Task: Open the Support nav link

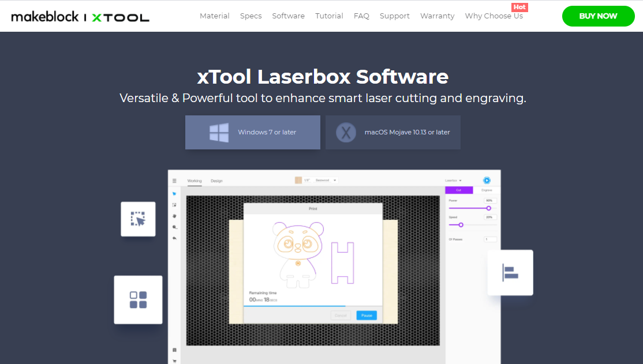Action: click(x=394, y=16)
